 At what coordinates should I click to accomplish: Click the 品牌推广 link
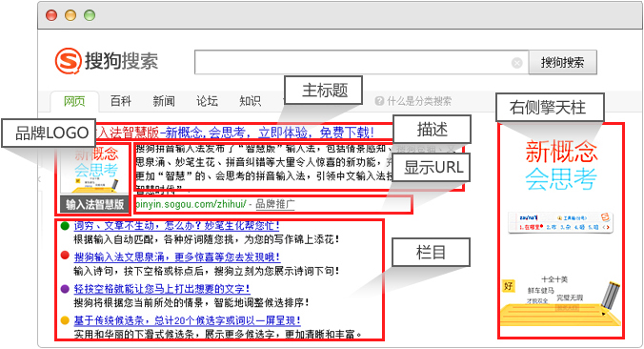(x=274, y=204)
